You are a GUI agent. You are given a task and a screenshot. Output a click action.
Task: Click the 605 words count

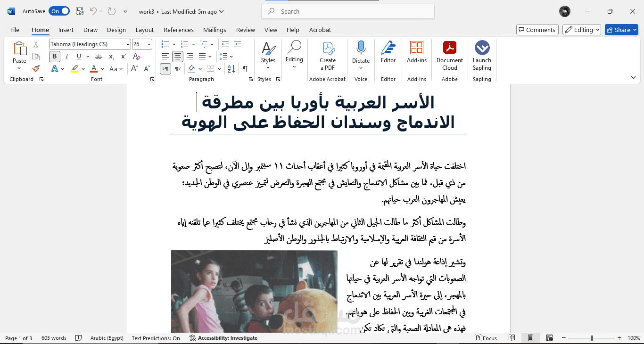[54, 338]
